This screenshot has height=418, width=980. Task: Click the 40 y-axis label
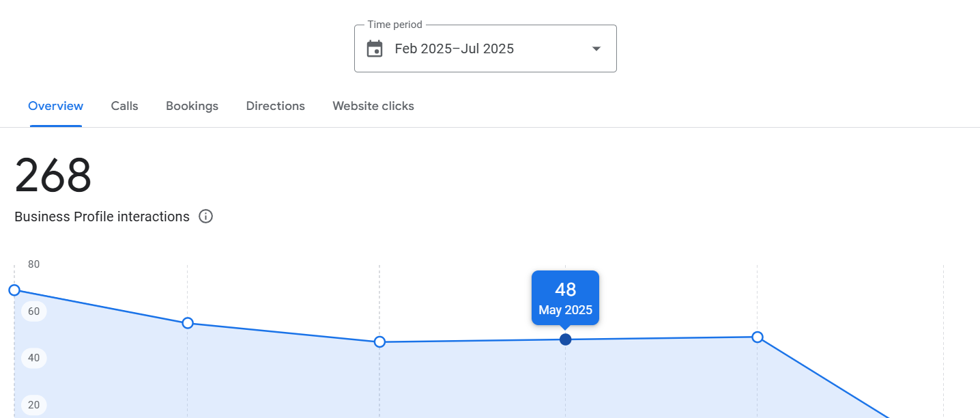coord(34,358)
